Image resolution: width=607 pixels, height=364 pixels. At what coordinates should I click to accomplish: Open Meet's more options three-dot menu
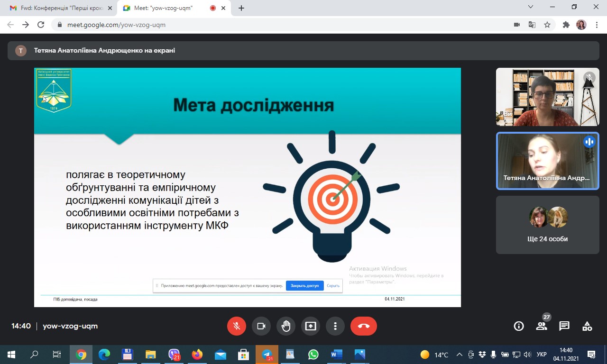[335, 326]
